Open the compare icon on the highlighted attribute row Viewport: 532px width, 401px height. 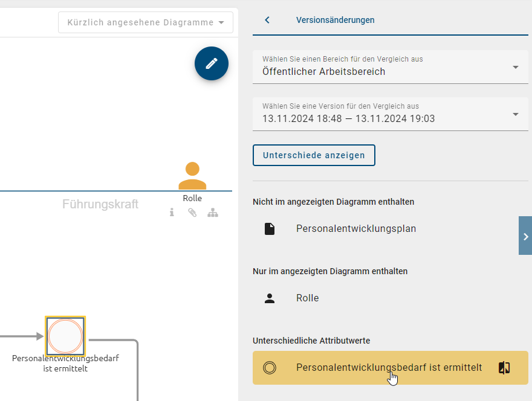pos(504,367)
